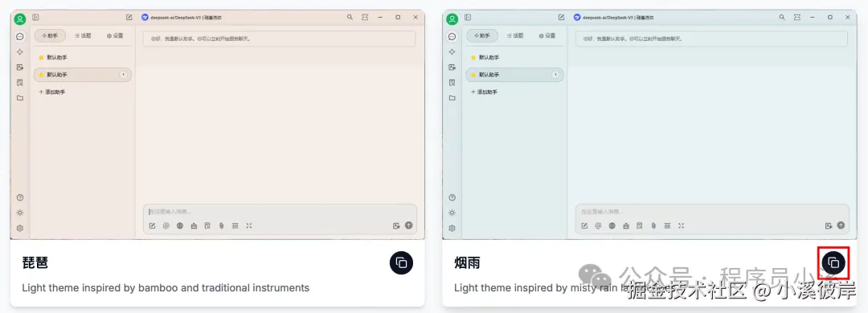The height and width of the screenshot is (313, 868).
Task: Switch to the 设置 tab in 烟雨 preview
Action: [x=547, y=35]
